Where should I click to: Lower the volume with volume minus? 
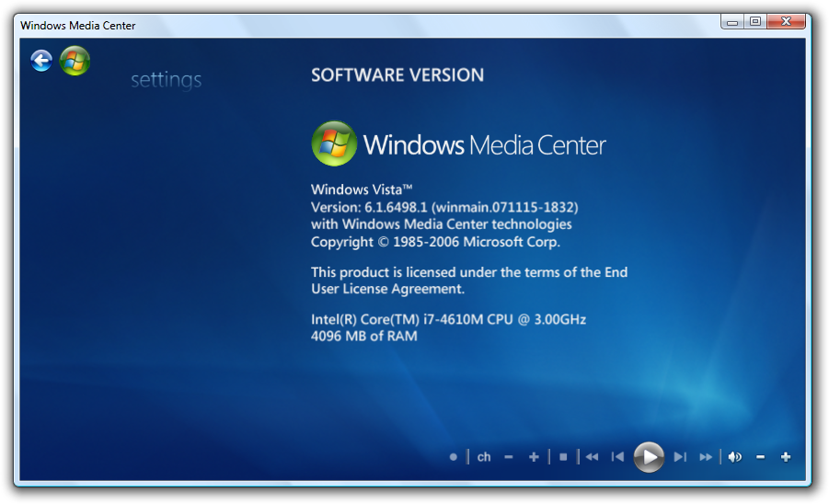760,457
